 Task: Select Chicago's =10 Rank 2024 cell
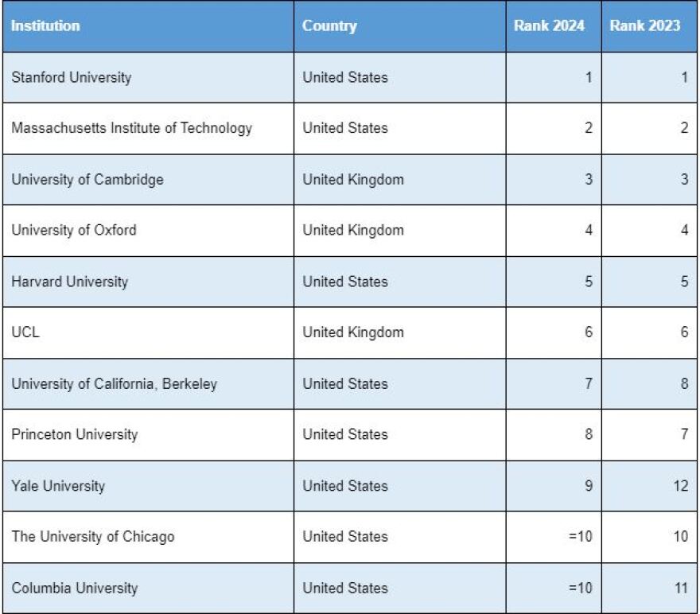coord(581,537)
